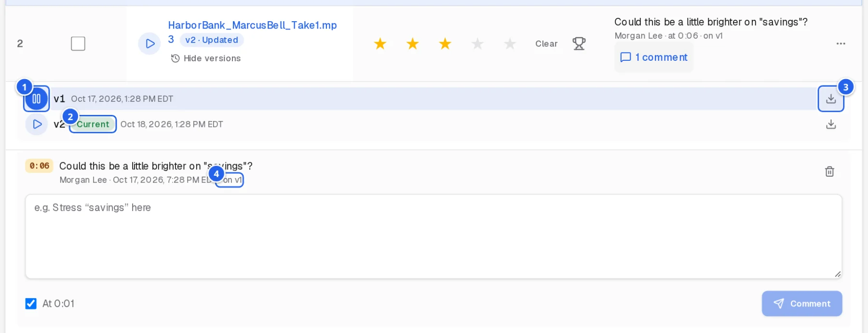
Task: Click "Morgan Lee · at 0:06 · on v1" text
Action: tap(668, 36)
